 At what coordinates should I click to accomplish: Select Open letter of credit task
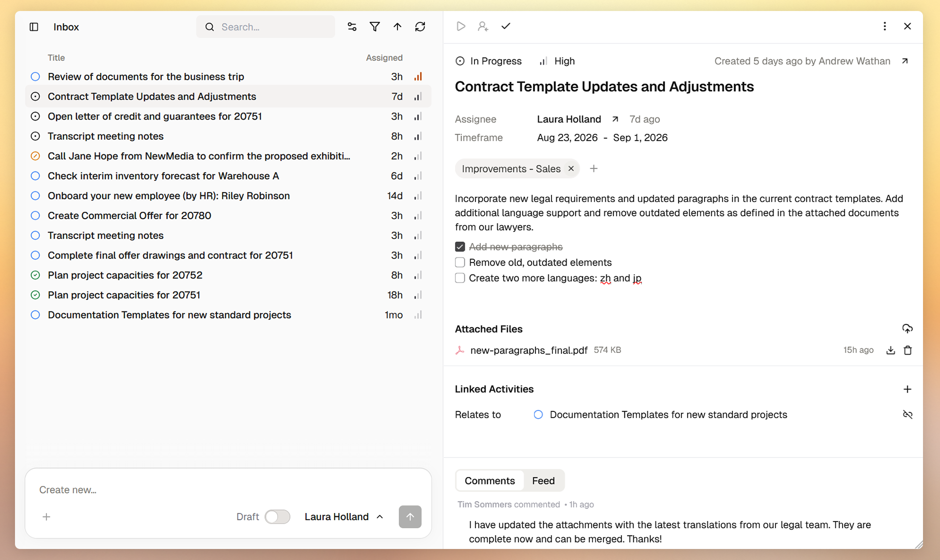(228, 116)
